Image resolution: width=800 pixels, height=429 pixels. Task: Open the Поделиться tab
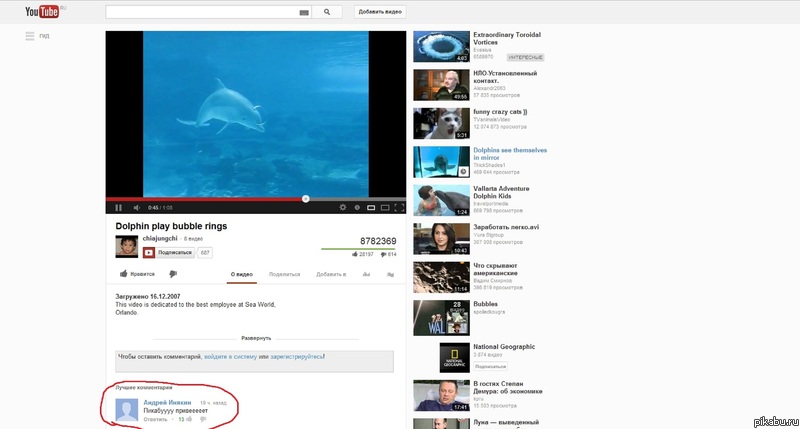pos(284,273)
